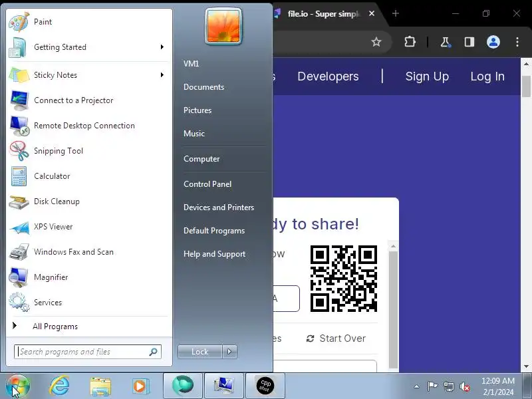Screen dimensions: 532x399
Task: Launch Windows Media Player from taskbar
Action: click(140, 386)
